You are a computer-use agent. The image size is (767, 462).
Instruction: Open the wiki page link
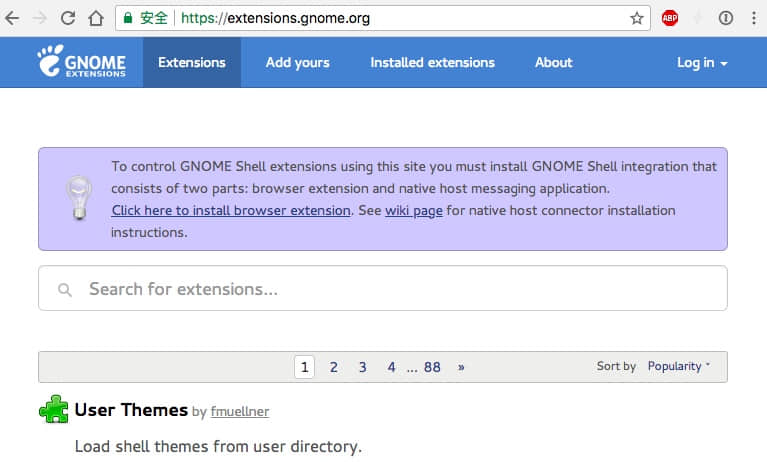coord(413,210)
